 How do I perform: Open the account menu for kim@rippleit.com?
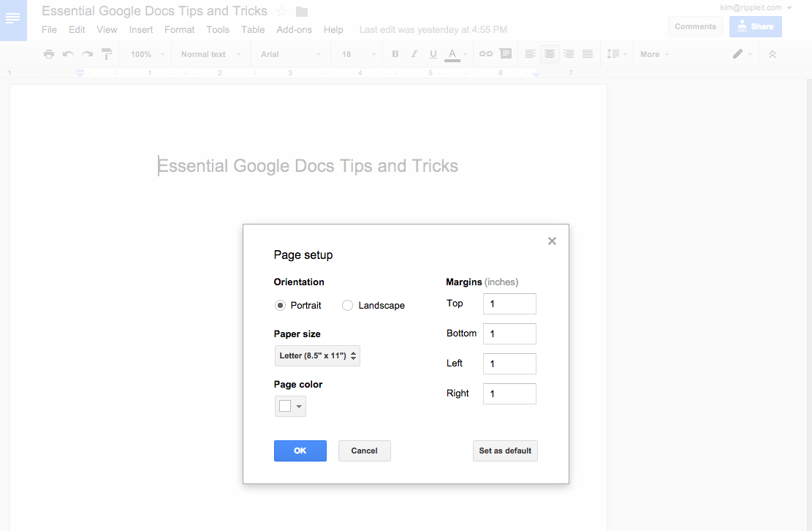(x=756, y=8)
